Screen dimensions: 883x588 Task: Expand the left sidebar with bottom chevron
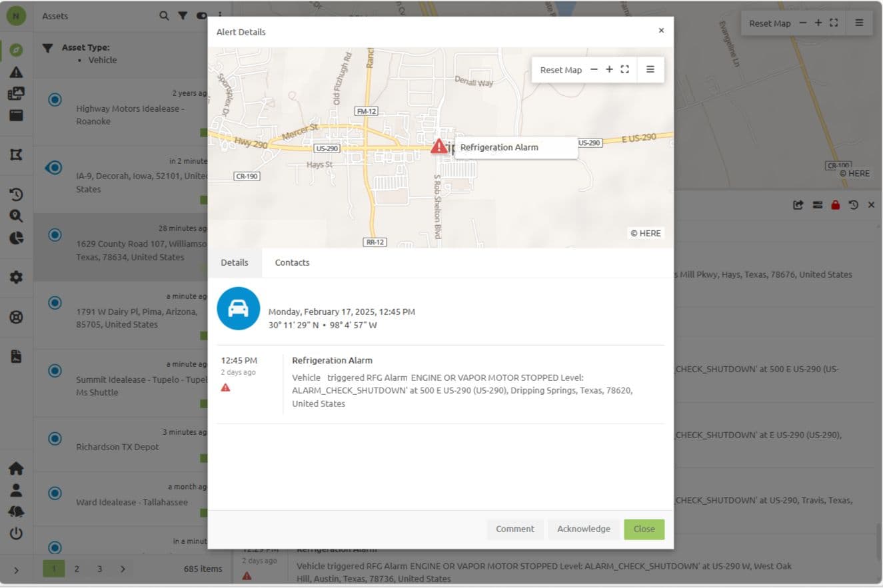[x=16, y=570]
